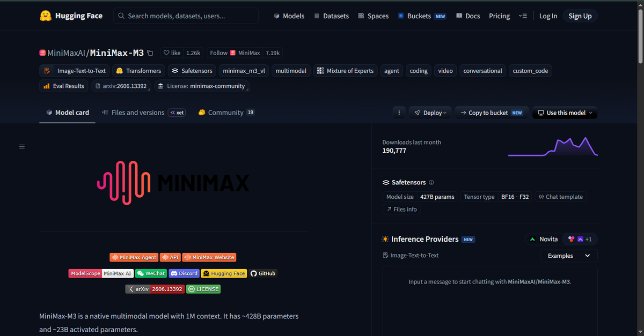Open the API badge

tap(170, 257)
